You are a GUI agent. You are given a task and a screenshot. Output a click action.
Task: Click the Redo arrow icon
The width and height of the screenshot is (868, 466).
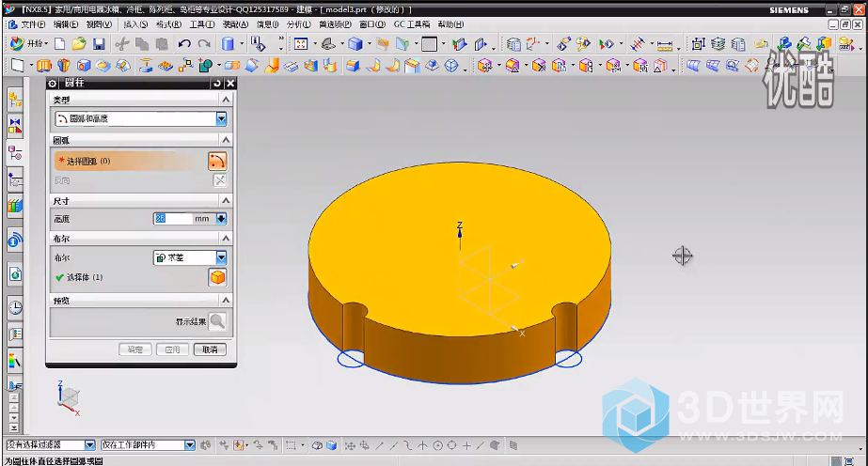pyautogui.click(x=204, y=44)
